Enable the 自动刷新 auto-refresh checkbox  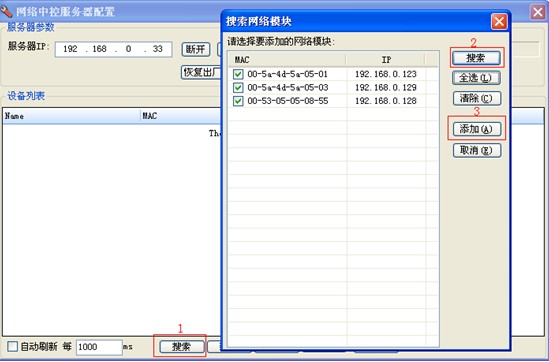click(12, 347)
